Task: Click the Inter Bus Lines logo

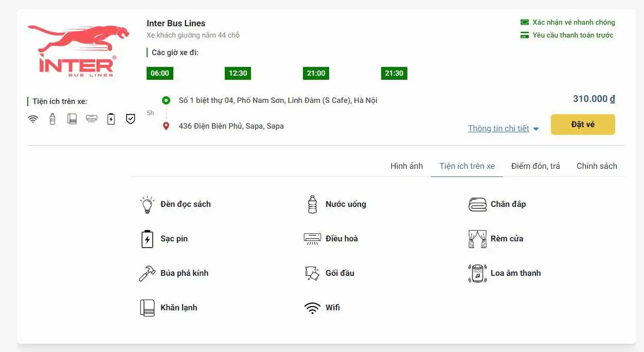Action: tap(72, 51)
